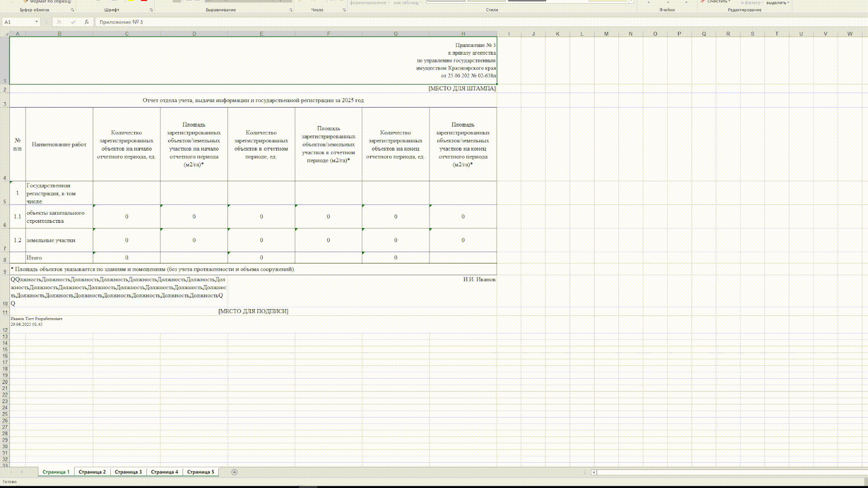Click row number cell '1.1'
868x488 pixels.
point(18,217)
